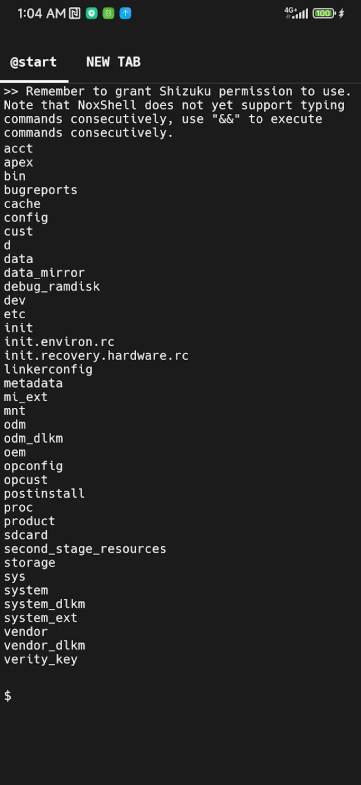Switch to the @start tab

pyautogui.click(x=34, y=63)
